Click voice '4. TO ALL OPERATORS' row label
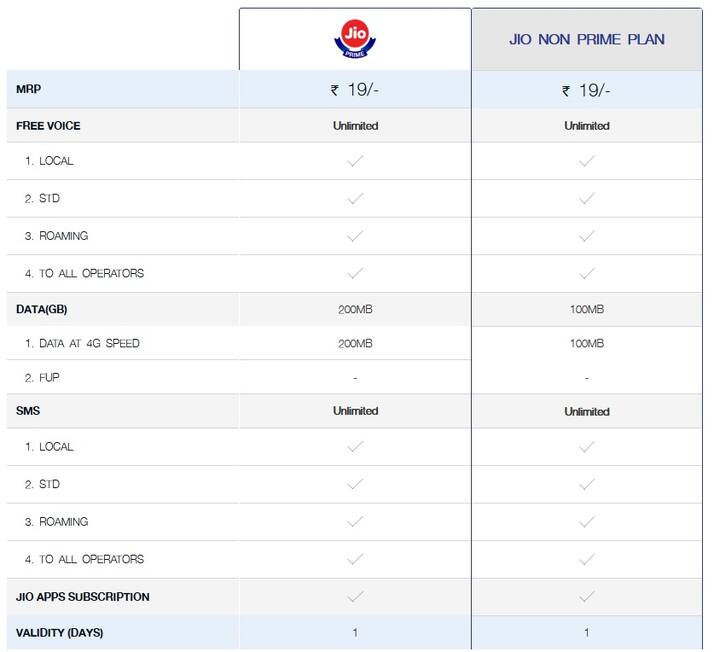 (x=84, y=274)
